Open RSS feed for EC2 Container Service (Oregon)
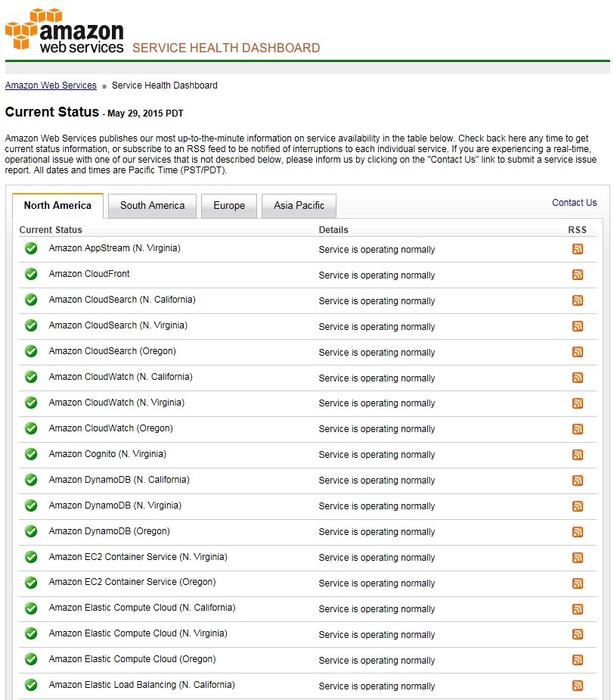The width and height of the screenshot is (614, 700). 578,583
